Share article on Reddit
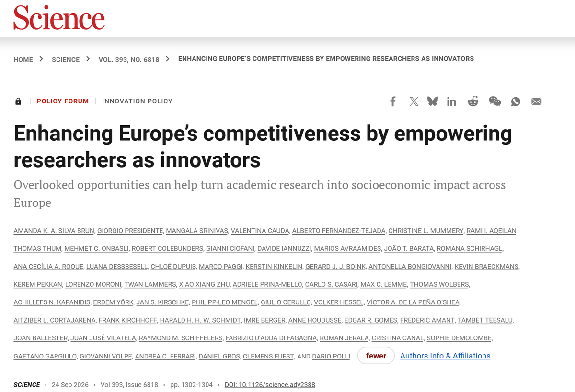This screenshot has height=392, width=575. (x=473, y=101)
